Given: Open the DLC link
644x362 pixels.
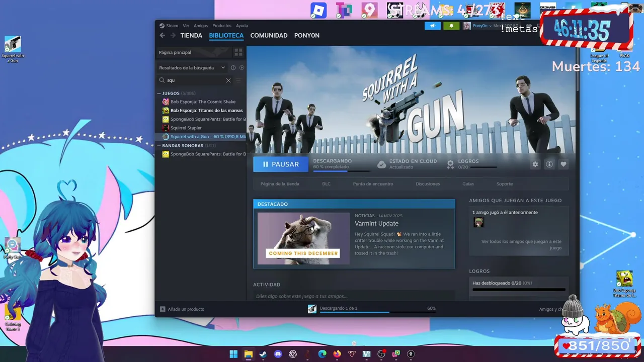Looking at the screenshot, I should (327, 184).
